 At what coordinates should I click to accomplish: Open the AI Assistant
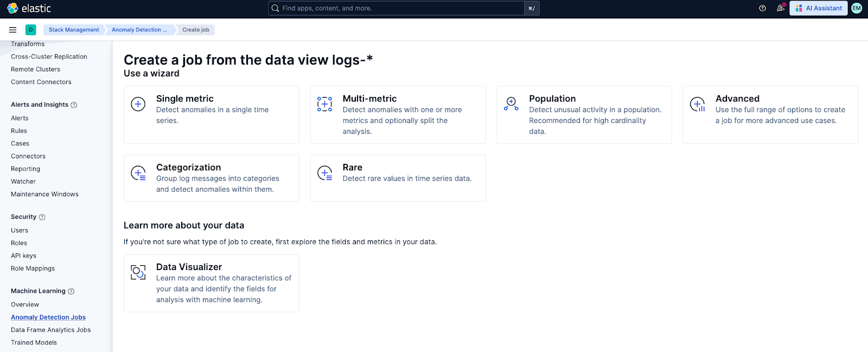(x=818, y=8)
